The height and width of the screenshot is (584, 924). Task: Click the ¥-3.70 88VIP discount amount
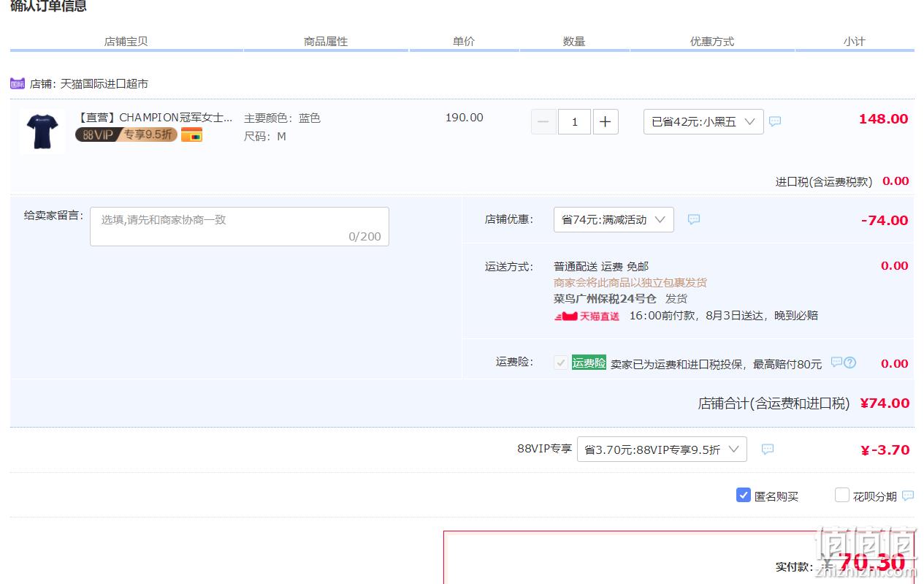[885, 450]
